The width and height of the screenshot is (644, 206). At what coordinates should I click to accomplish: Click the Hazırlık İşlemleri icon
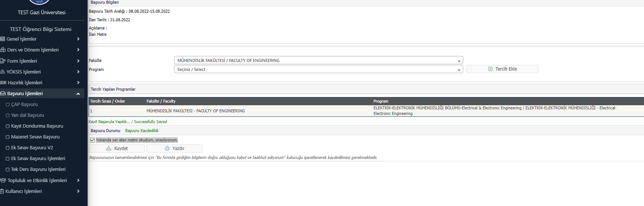pos(3,82)
